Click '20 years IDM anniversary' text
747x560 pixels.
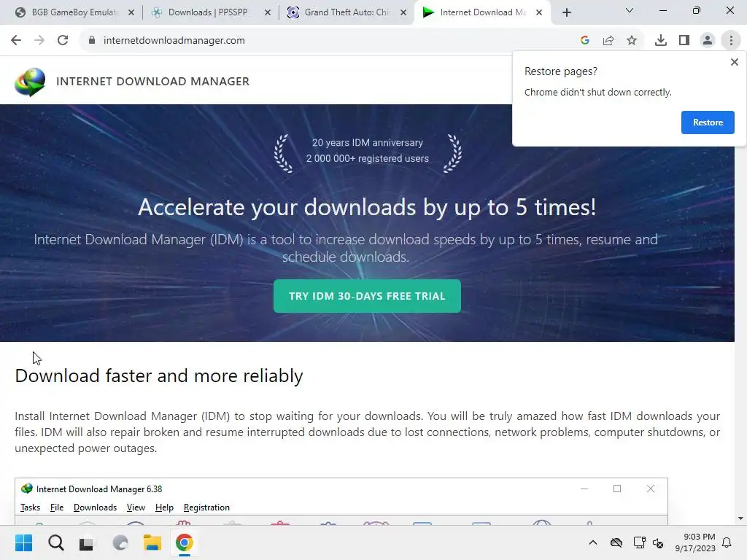368,142
